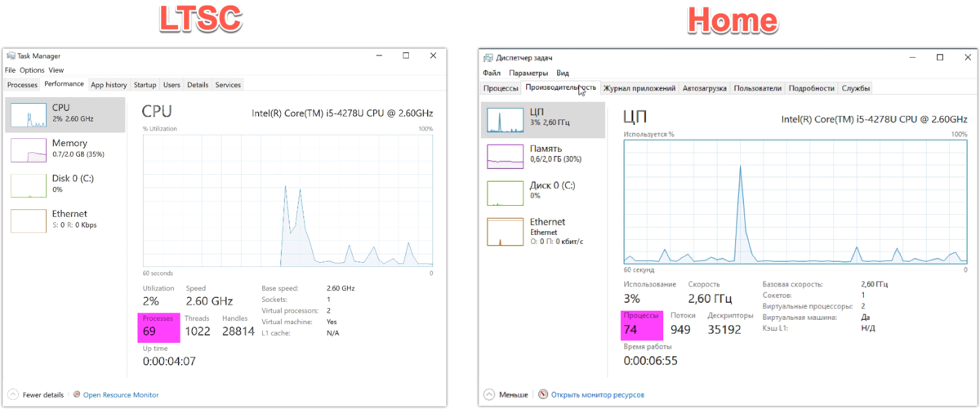980x409 pixels.
Task: Click the ЦП utilization graph in Диспетчер задач
Action: point(795,201)
